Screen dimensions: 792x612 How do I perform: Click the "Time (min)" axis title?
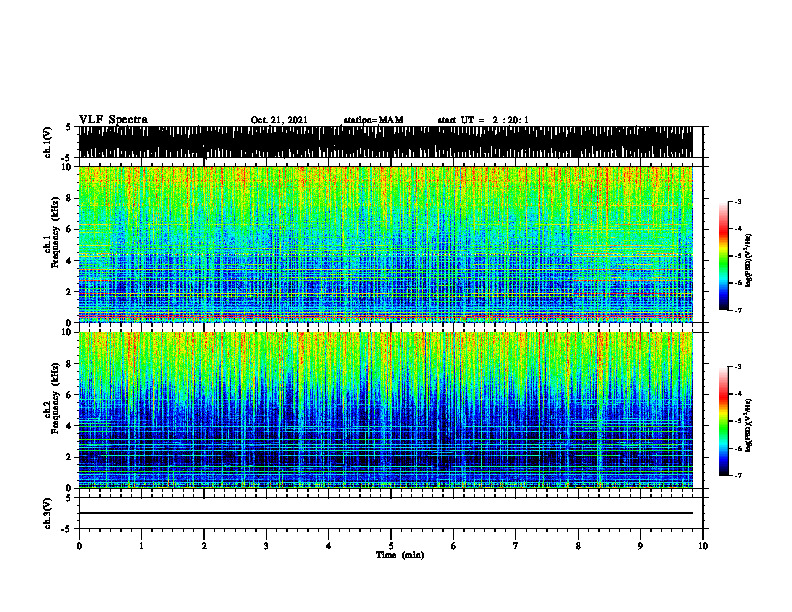(x=400, y=555)
